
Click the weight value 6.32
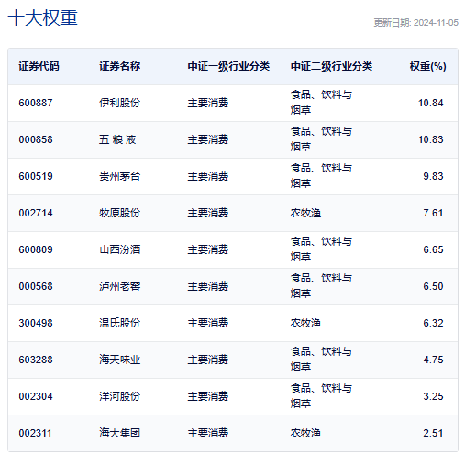433,323
